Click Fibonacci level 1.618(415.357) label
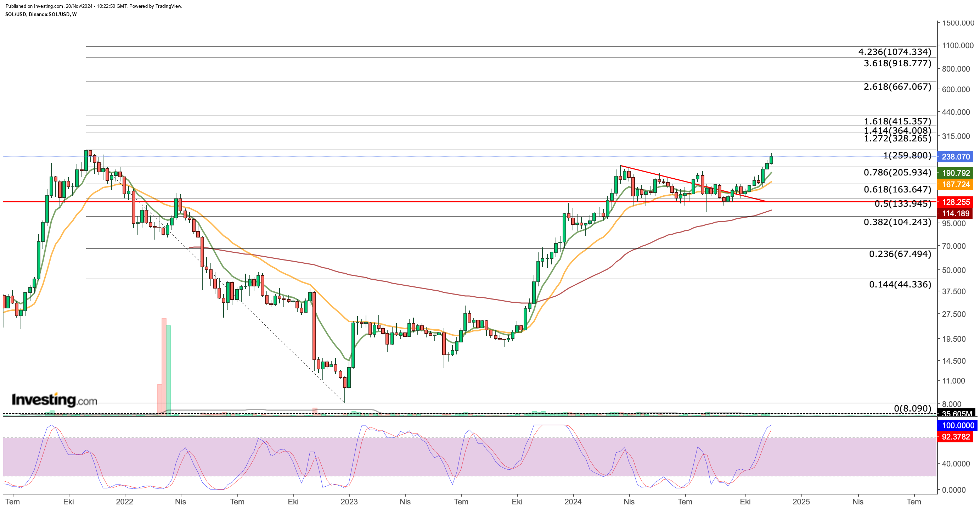The height and width of the screenshot is (509, 980). click(x=897, y=121)
